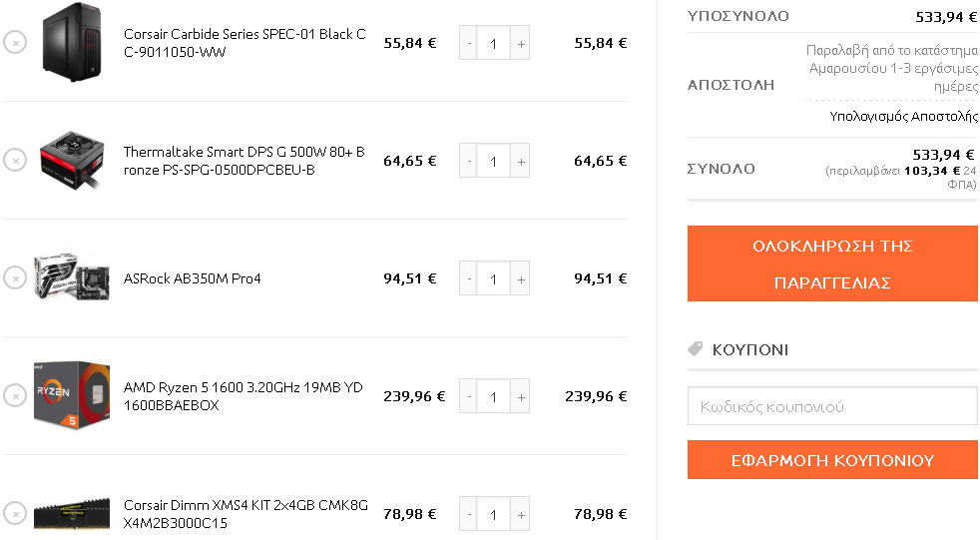Decrease quantity of AMD Ryzen 5 1600
The height and width of the screenshot is (540, 980).
tap(469, 396)
